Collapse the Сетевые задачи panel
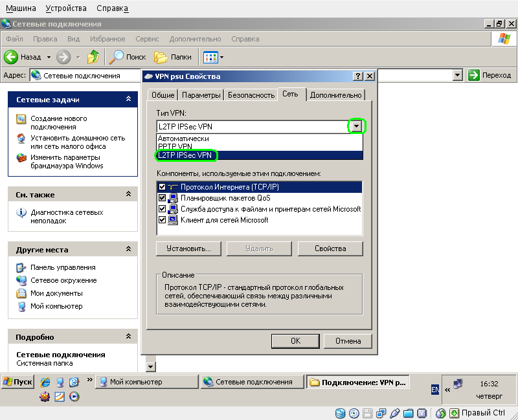The image size is (518, 420). [x=128, y=99]
